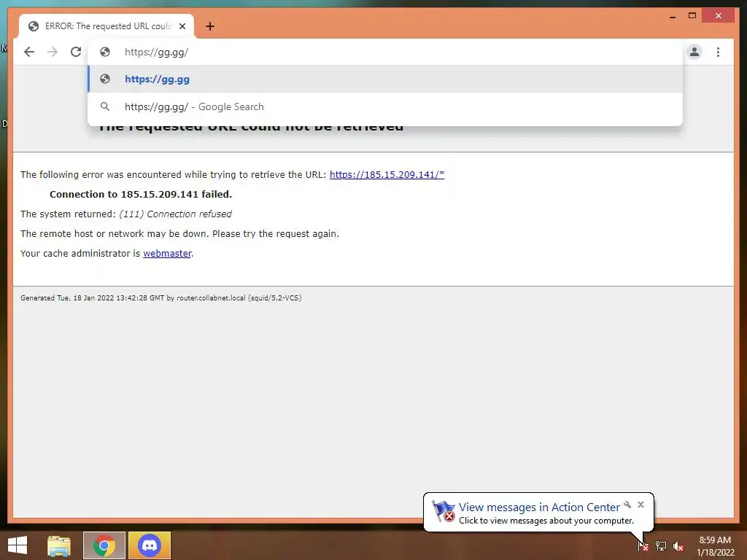This screenshot has width=747, height=560.
Task: Select the ERROR: The requested URL tab
Action: (x=107, y=26)
